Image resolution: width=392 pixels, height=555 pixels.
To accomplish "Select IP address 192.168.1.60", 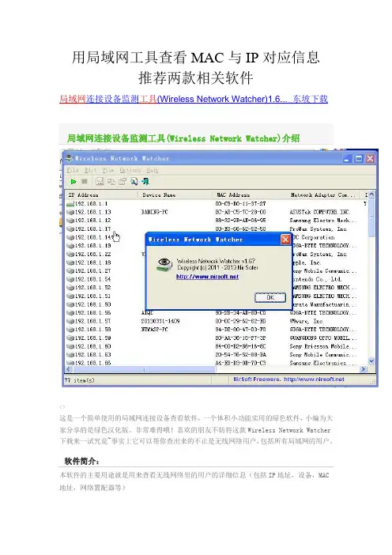I will 93,346.
